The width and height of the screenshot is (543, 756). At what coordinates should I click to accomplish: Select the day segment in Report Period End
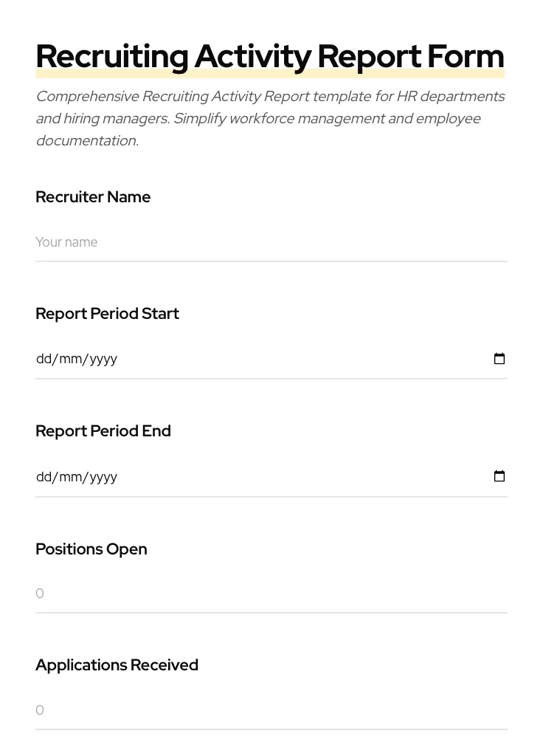click(x=43, y=476)
